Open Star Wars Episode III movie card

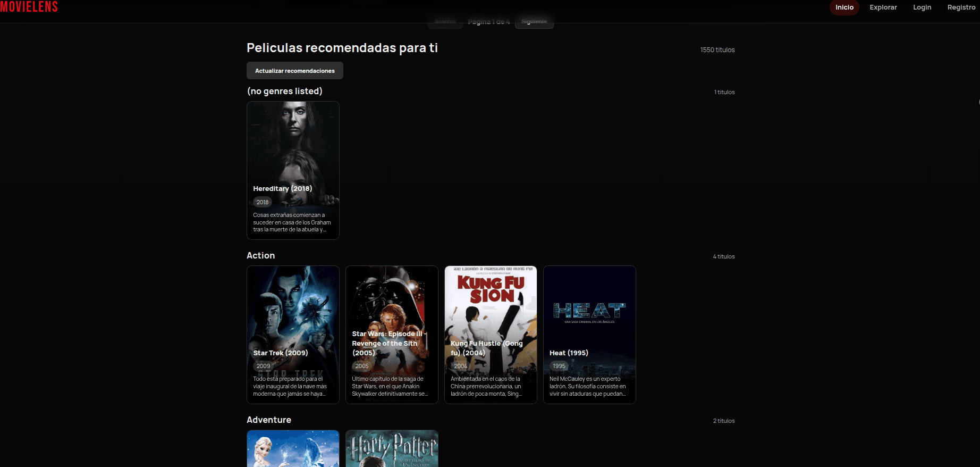(392, 335)
